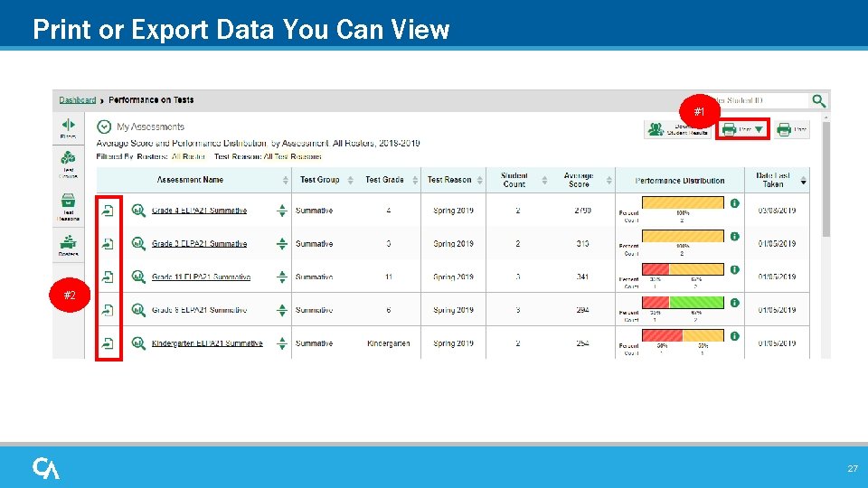The height and width of the screenshot is (488, 868).
Task: Click the export icon for Grade 3 ELPA21 Summative
Action: tap(108, 243)
